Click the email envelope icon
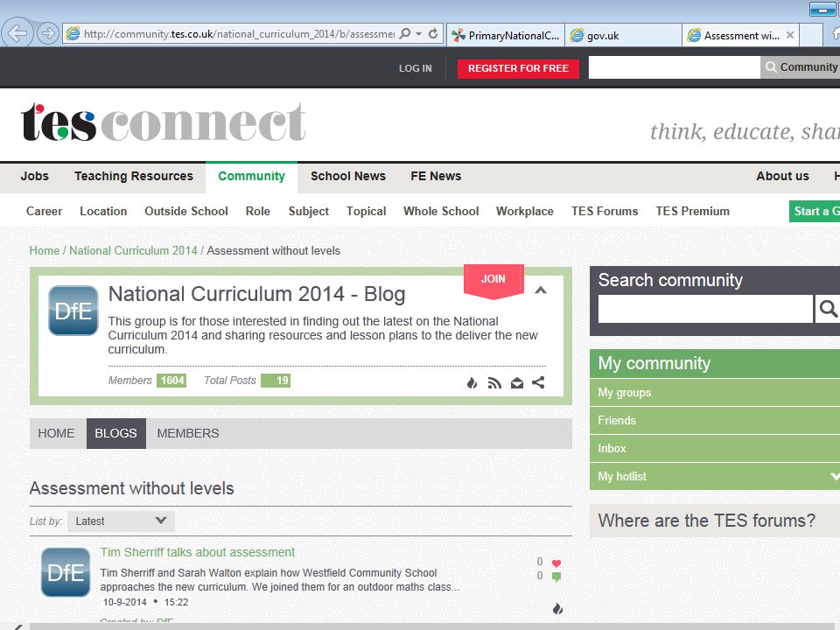The width and height of the screenshot is (840, 630). click(517, 382)
